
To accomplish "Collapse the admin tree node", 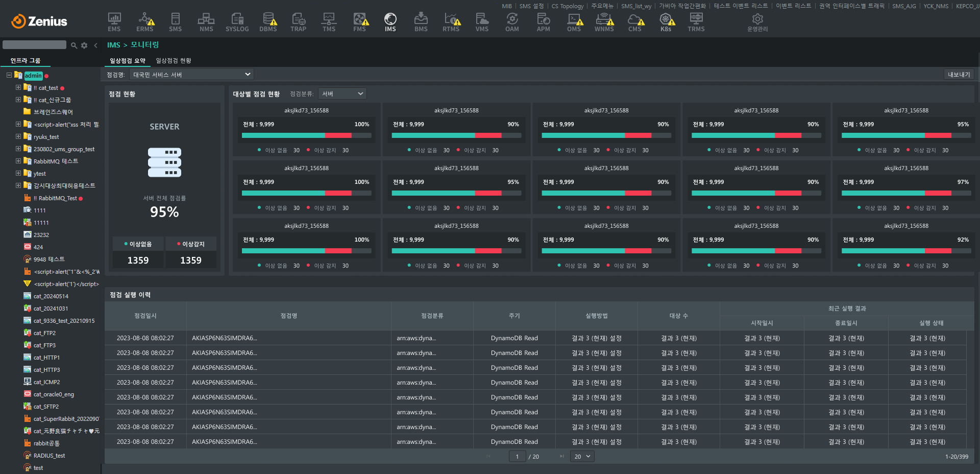I will pos(9,75).
